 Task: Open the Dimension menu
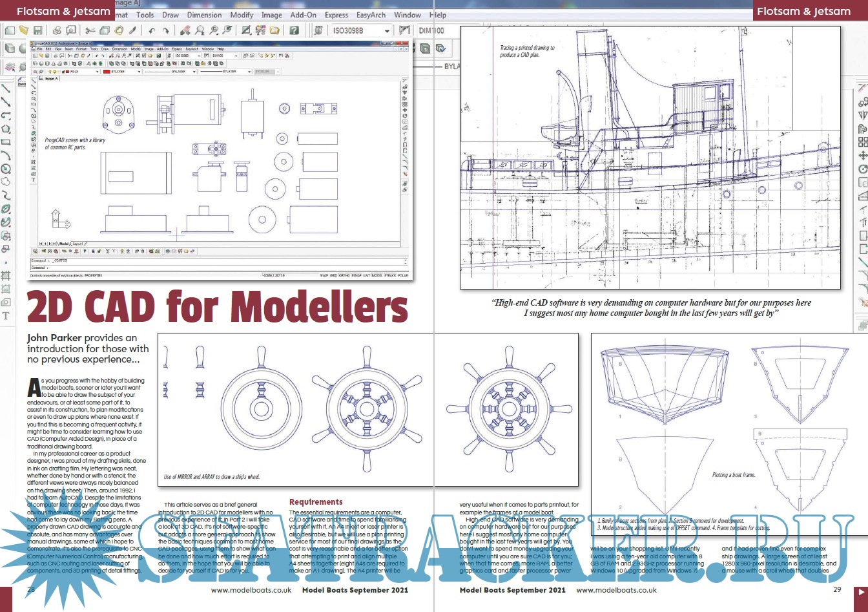pos(203,14)
